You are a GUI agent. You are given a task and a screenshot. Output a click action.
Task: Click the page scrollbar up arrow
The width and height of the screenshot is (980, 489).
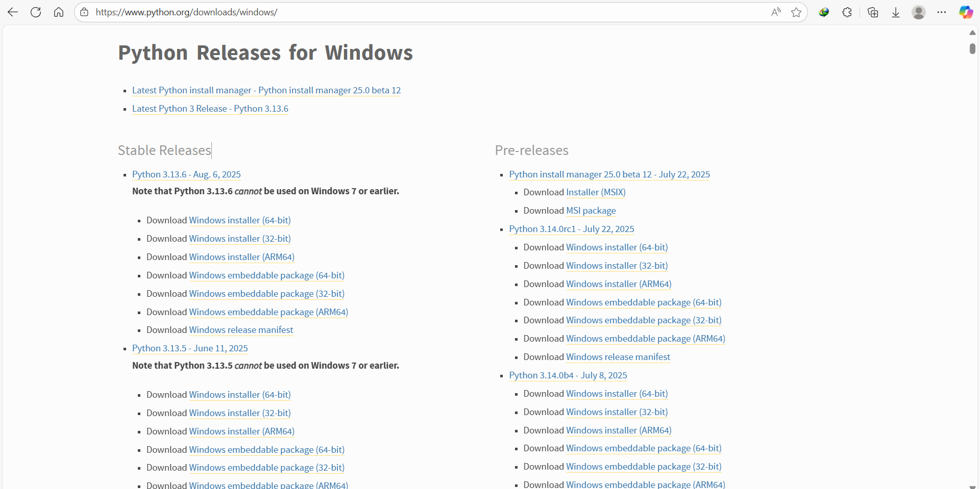pyautogui.click(x=972, y=33)
